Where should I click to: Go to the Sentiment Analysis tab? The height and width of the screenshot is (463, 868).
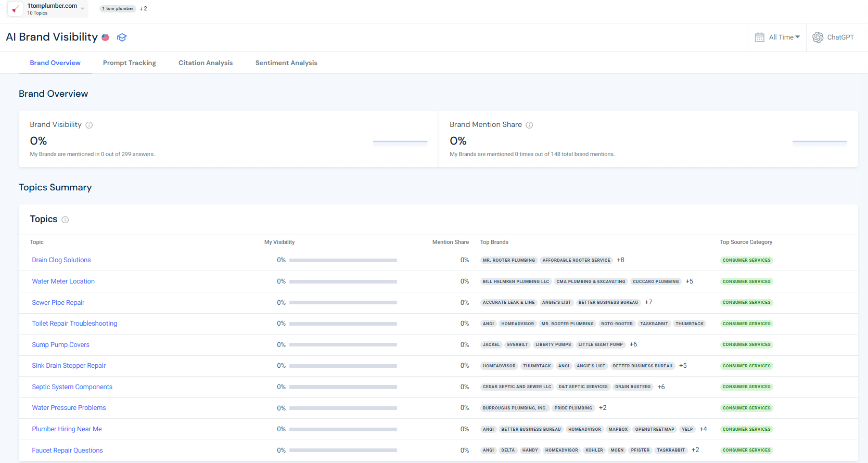click(x=286, y=63)
